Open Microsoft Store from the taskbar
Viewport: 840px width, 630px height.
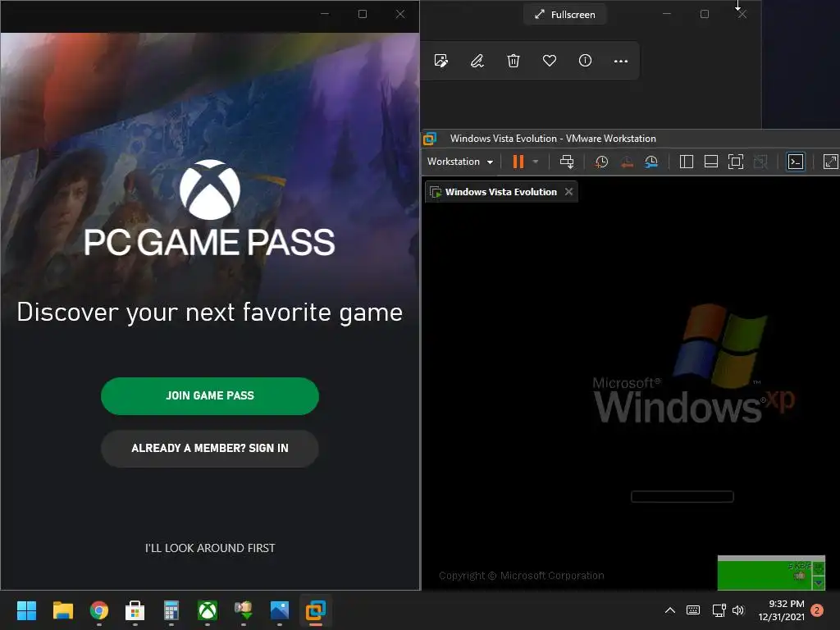coord(135,610)
